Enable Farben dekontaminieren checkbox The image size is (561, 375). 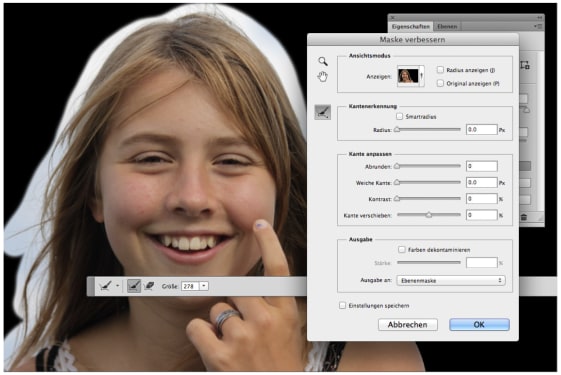click(402, 249)
